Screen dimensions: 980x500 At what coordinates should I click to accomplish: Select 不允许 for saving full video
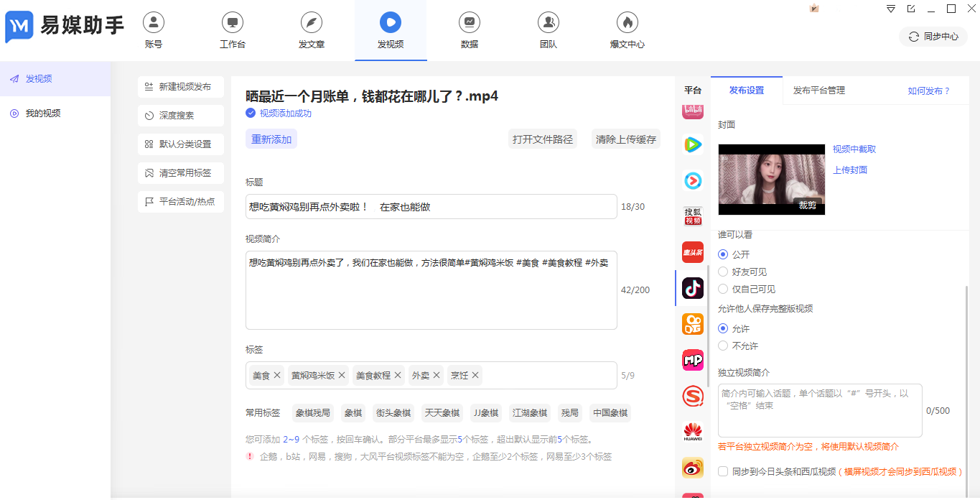click(x=723, y=346)
